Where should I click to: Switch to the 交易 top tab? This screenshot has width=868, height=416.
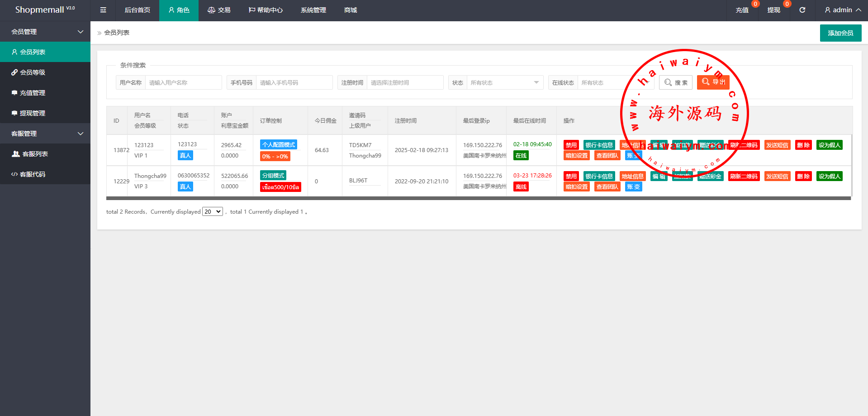pos(219,10)
